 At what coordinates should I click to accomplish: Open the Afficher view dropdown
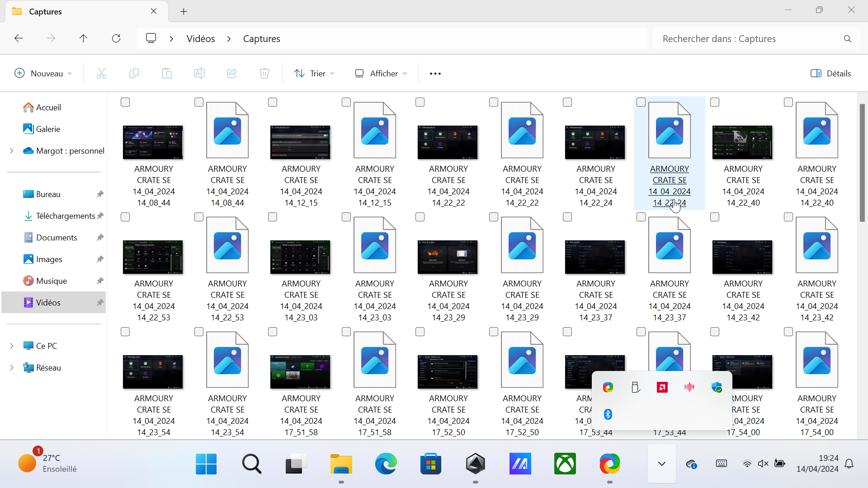[381, 73]
